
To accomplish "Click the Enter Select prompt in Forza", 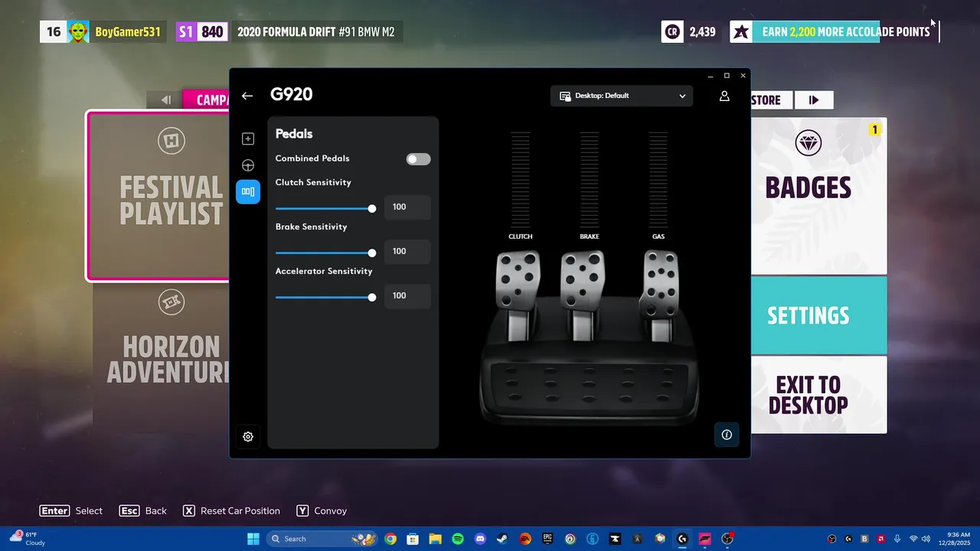I will pyautogui.click(x=71, y=510).
